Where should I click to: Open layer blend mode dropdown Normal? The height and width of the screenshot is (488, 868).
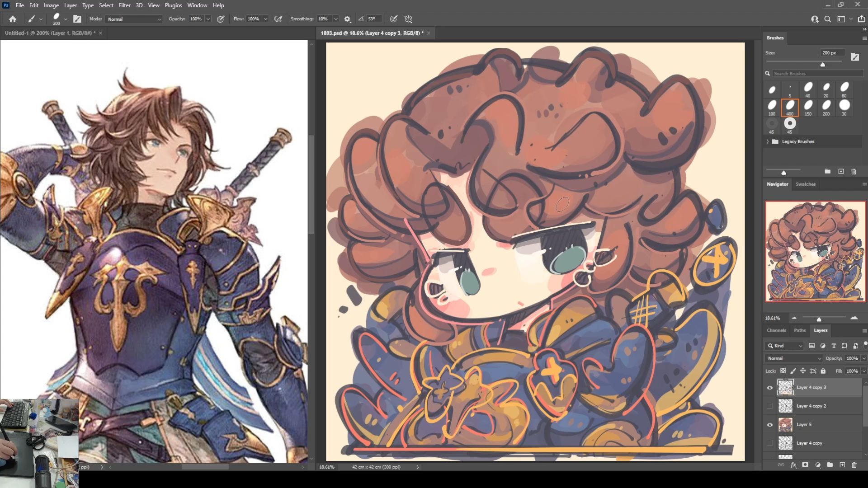[793, 358]
